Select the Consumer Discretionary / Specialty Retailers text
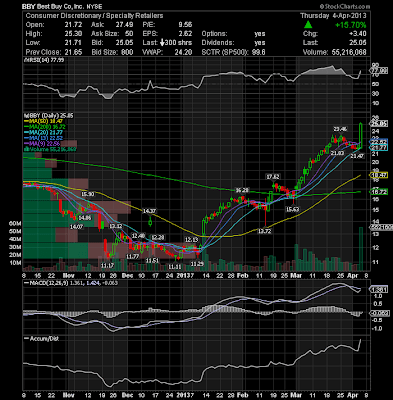The width and height of the screenshot is (393, 400). pos(94,16)
